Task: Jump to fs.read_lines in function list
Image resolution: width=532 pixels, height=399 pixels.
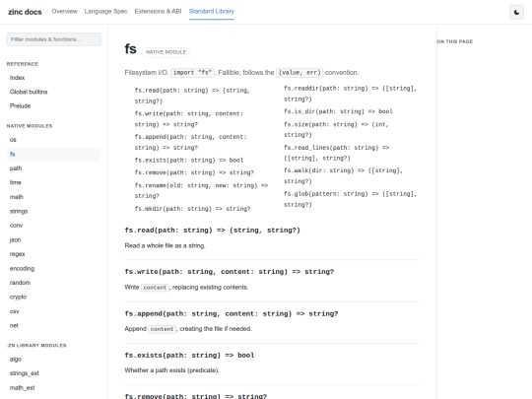Action: [x=336, y=153]
